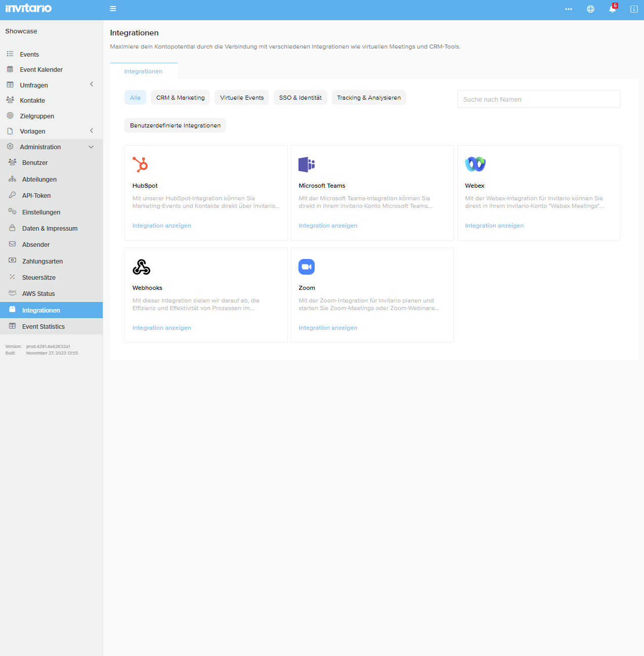Click the Zoom camera logo

tap(307, 267)
